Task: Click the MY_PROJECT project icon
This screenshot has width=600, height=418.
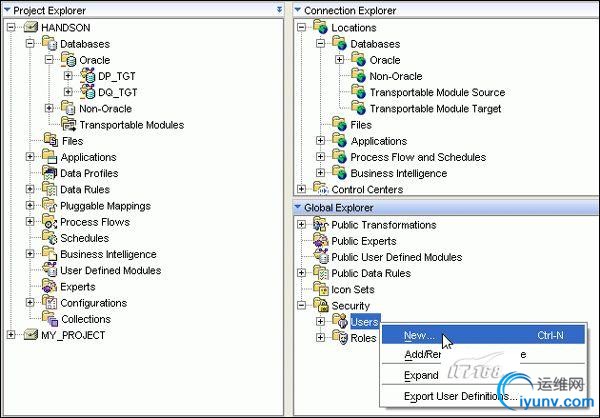Action: (31, 334)
